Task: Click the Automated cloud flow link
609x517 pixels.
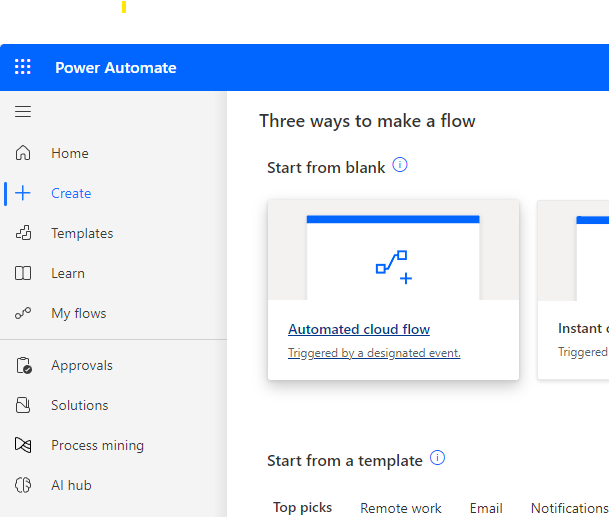Action: pyautogui.click(x=359, y=329)
